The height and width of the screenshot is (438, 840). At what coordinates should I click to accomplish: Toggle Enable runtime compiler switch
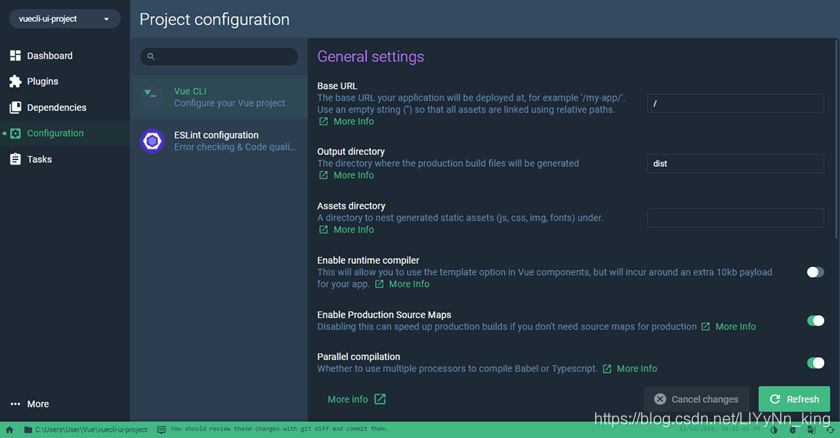(815, 272)
